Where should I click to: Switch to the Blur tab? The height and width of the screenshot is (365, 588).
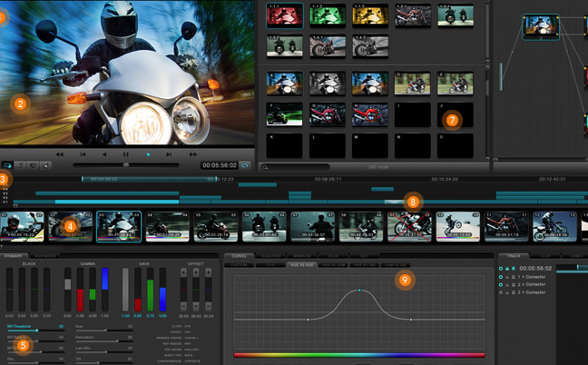coord(333,256)
